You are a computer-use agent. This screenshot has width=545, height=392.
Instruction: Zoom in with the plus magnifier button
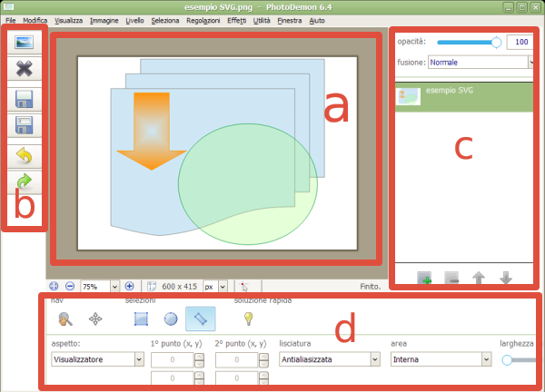pos(129,286)
